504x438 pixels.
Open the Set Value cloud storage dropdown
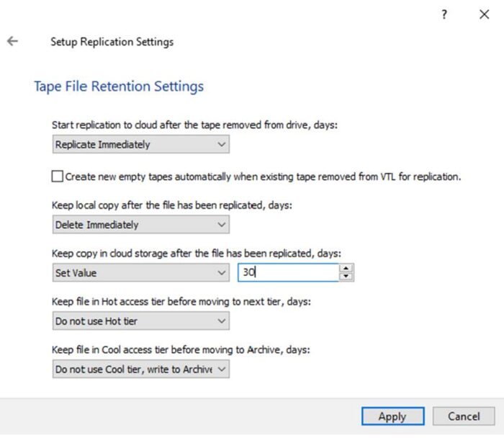pyautogui.click(x=141, y=273)
